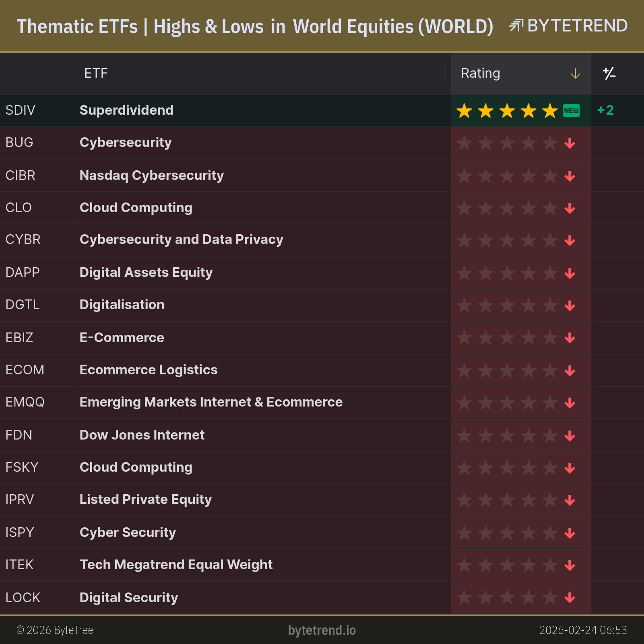Click the Listed Private Equity name
The height and width of the screenshot is (644, 644).
pos(146,500)
